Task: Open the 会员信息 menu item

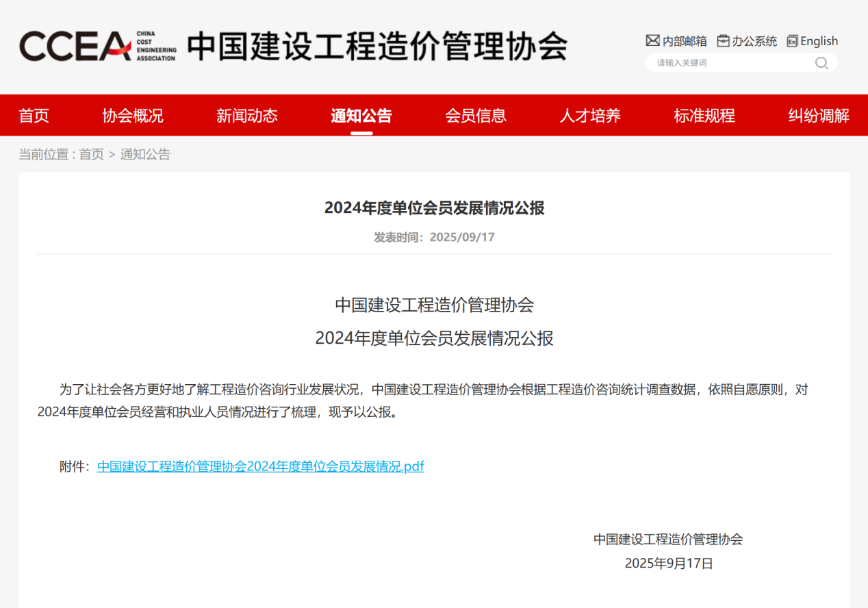Action: [476, 116]
